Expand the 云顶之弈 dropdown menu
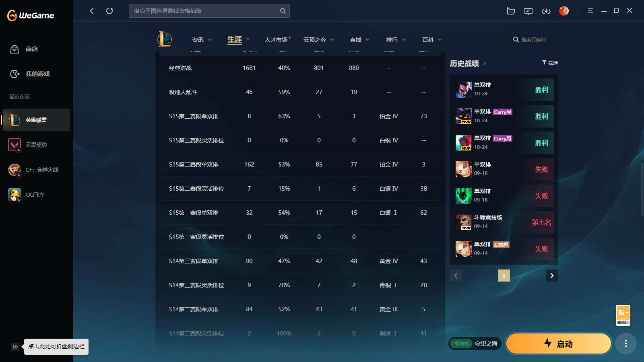The image size is (644, 362). (x=319, y=40)
